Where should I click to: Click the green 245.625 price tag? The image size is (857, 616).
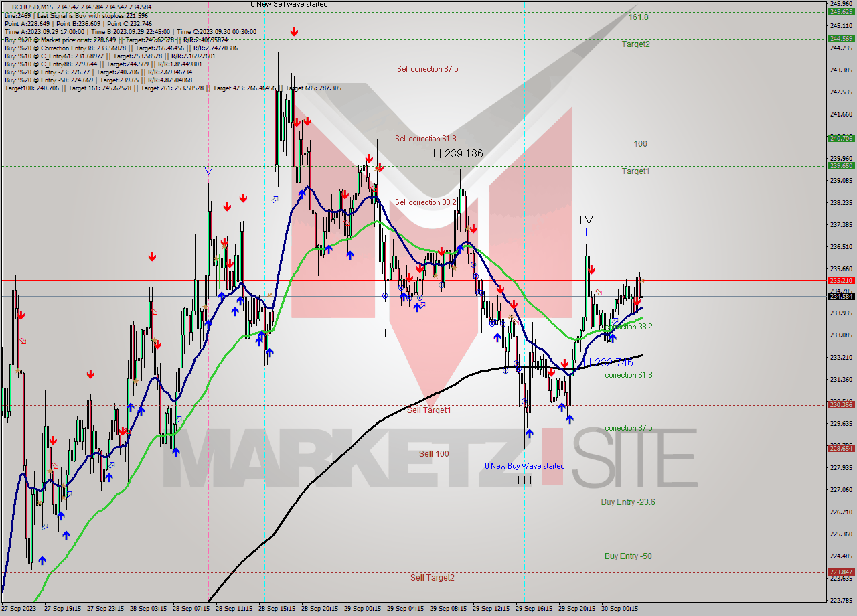[x=841, y=11]
